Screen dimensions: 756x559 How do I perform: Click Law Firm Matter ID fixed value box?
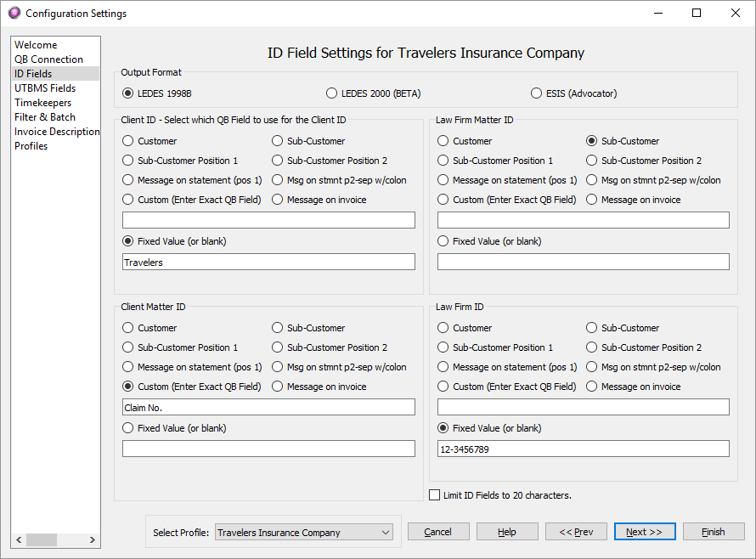tap(584, 262)
